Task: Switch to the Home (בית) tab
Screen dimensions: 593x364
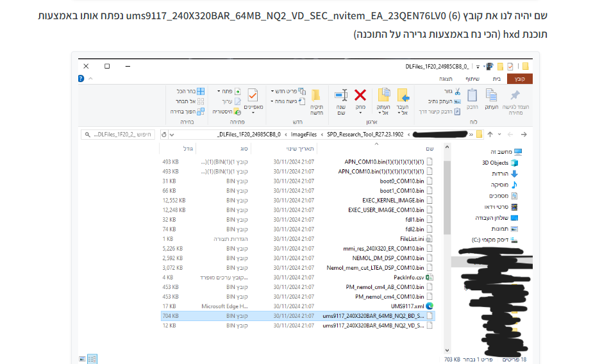Action: point(497,79)
